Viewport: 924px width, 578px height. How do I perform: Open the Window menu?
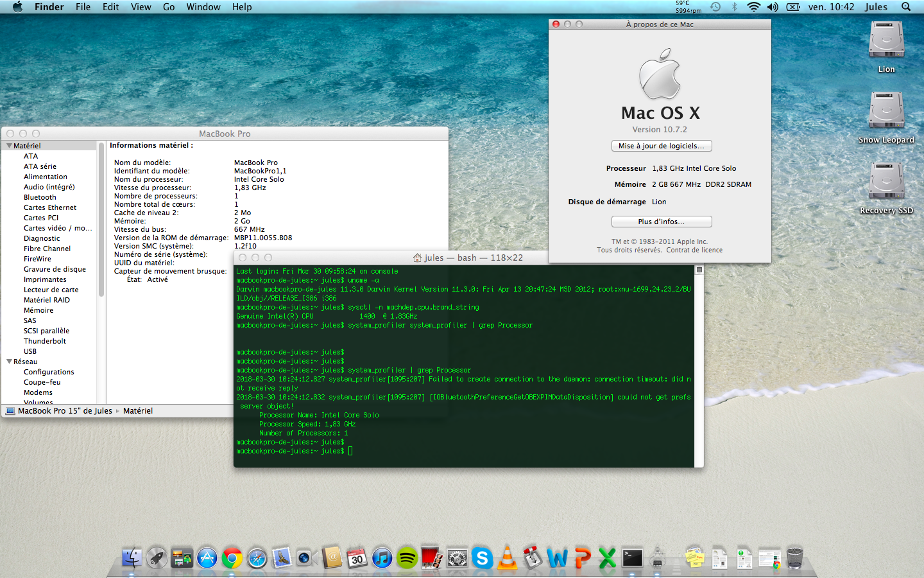[x=203, y=6]
